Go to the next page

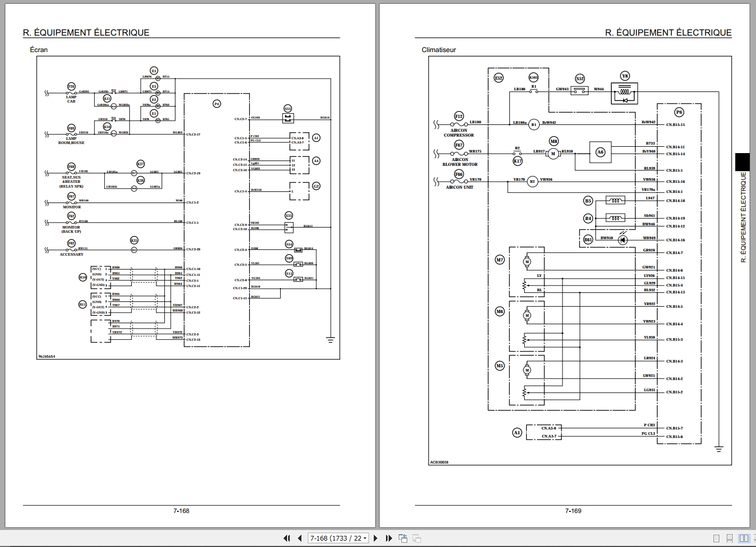(x=375, y=538)
